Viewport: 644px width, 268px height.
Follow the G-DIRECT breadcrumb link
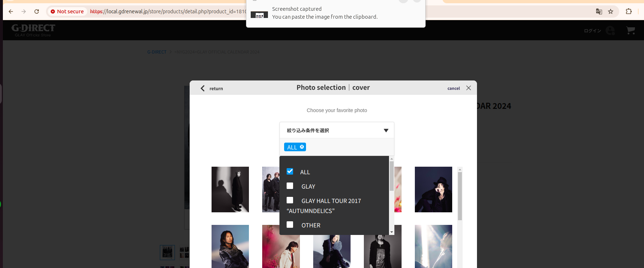pyautogui.click(x=157, y=52)
